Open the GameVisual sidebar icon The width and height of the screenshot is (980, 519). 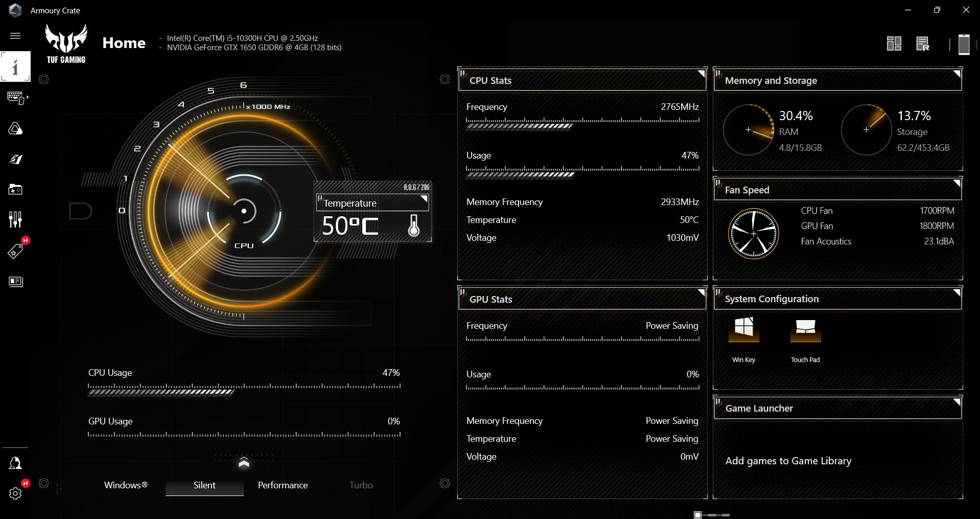click(15, 159)
